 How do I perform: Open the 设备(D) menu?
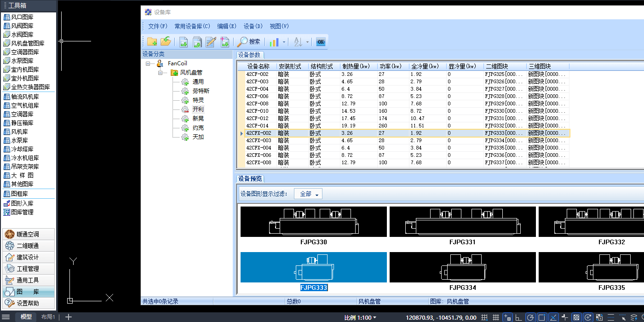(253, 26)
